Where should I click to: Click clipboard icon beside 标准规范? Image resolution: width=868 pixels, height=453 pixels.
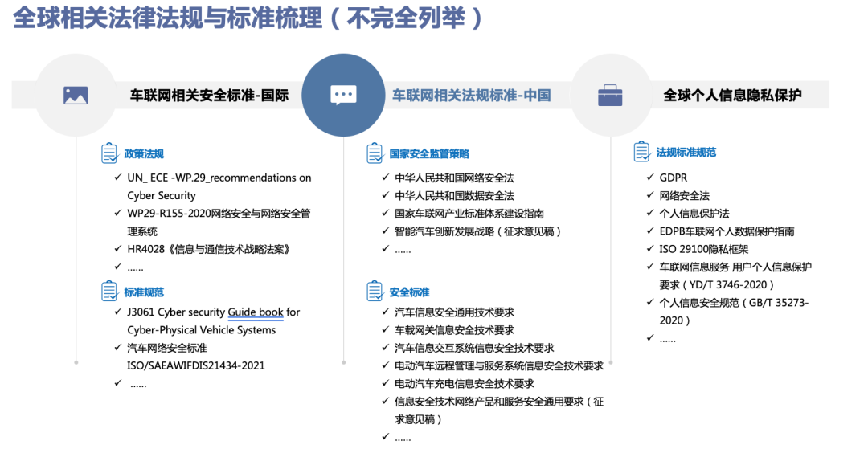click(x=109, y=292)
